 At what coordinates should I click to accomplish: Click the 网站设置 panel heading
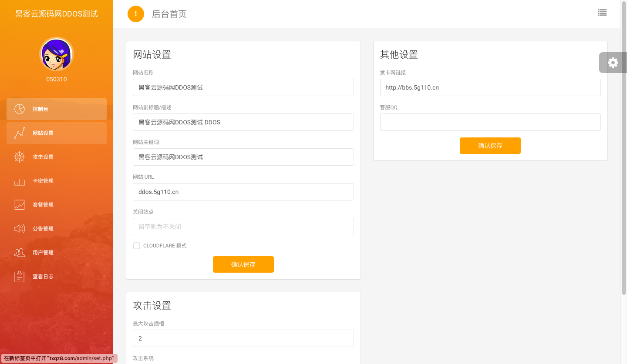[x=152, y=54]
